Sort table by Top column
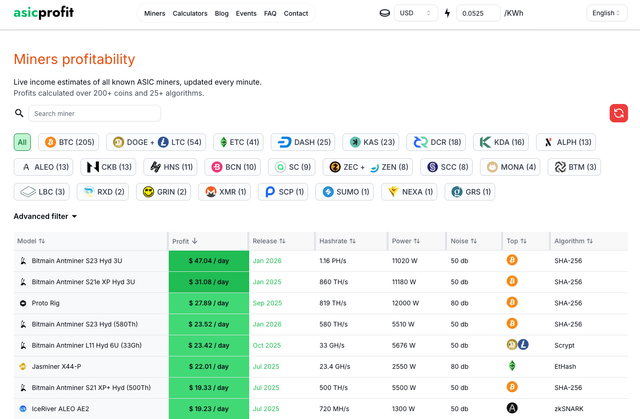 [516, 241]
